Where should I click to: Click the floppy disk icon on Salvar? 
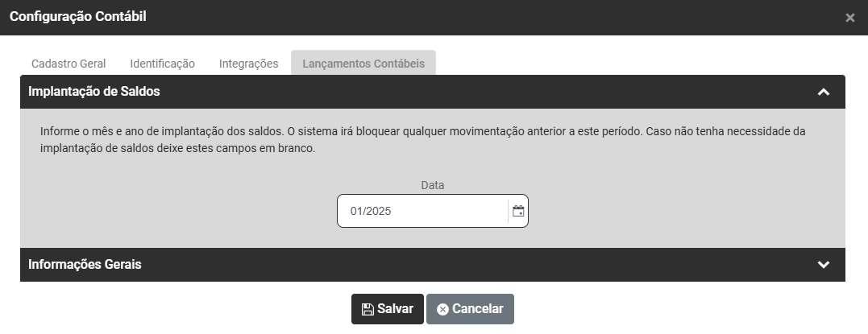click(368, 309)
